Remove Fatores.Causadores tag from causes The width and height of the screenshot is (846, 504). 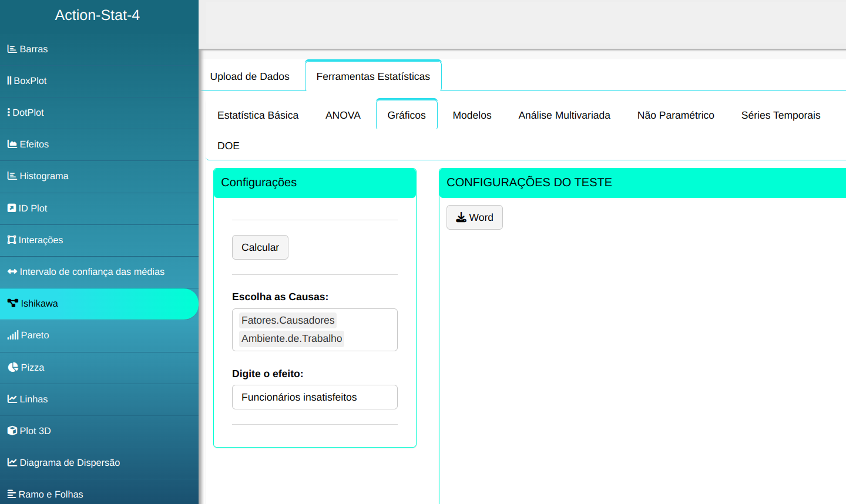[288, 320]
